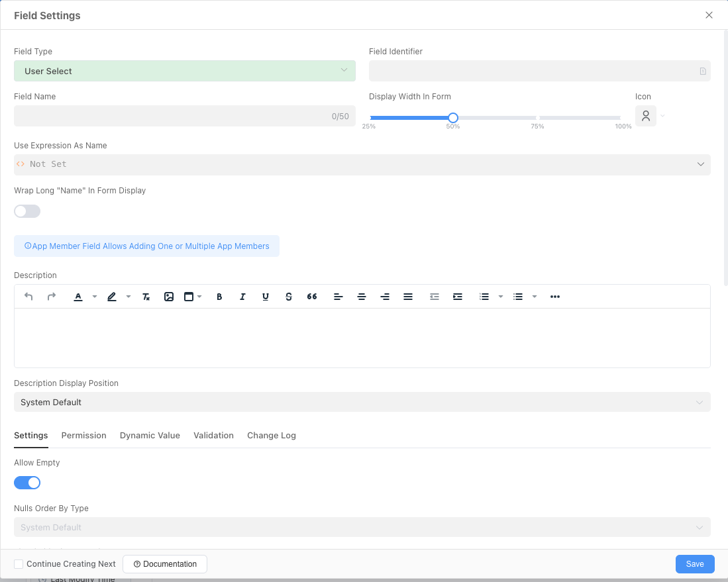Open Use Expression As Name dropdown

pos(362,164)
